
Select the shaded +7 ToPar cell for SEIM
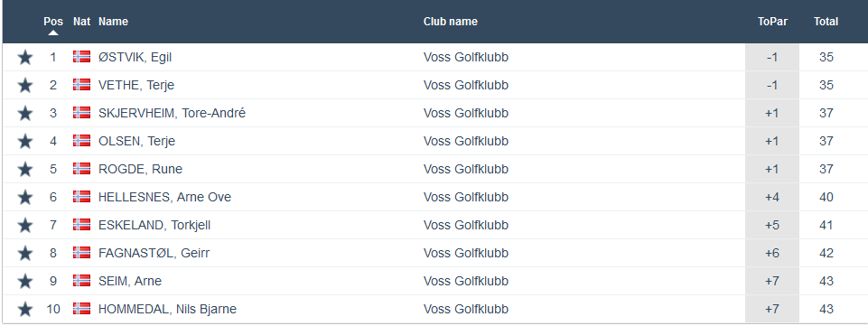click(772, 281)
